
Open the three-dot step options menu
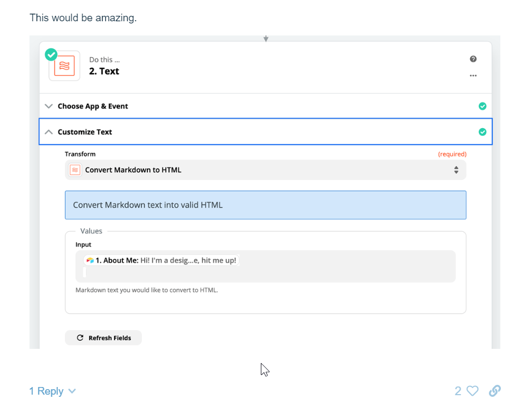[x=473, y=76]
